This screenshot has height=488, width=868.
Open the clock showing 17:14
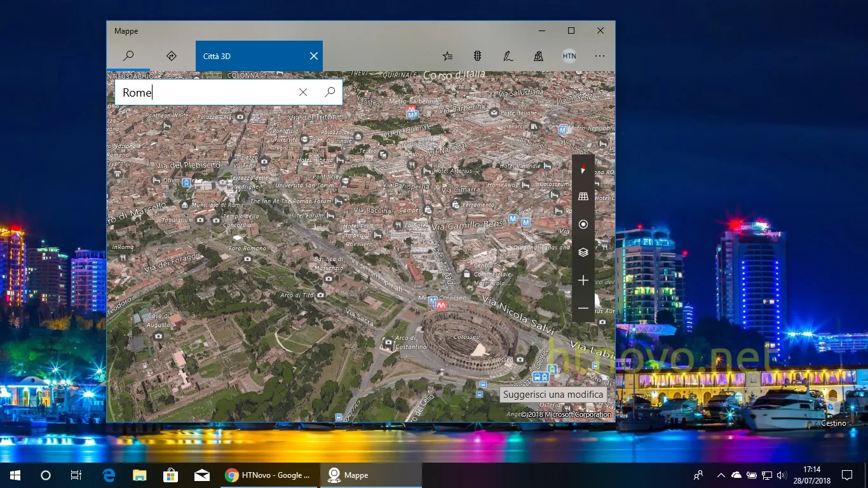click(x=811, y=475)
